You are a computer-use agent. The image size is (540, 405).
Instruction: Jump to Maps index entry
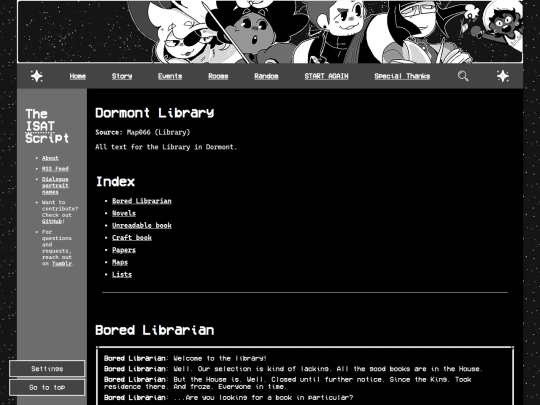pyautogui.click(x=120, y=262)
